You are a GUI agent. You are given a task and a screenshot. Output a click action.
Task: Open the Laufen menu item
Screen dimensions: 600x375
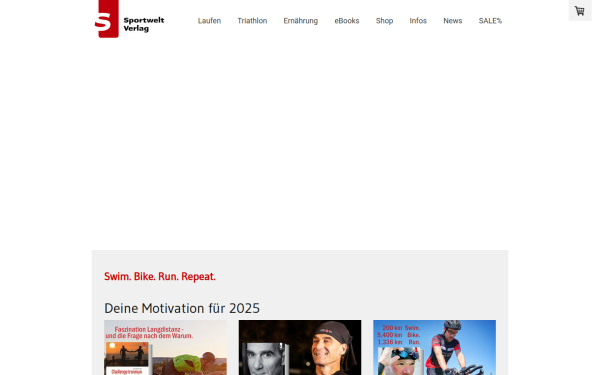coord(209,21)
